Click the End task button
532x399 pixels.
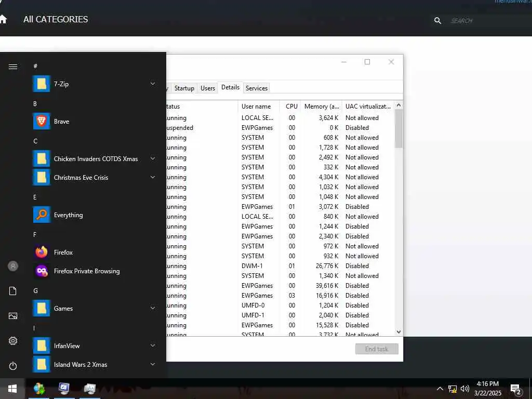click(377, 349)
